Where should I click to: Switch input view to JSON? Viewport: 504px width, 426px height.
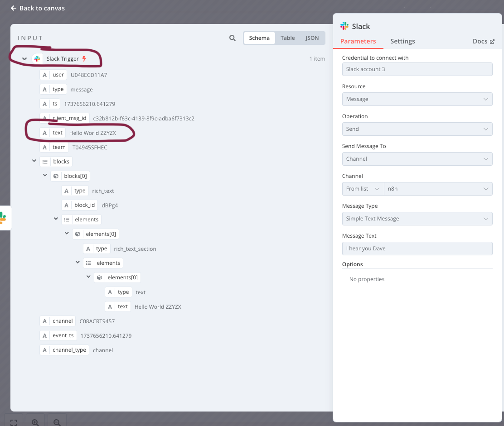pyautogui.click(x=312, y=38)
